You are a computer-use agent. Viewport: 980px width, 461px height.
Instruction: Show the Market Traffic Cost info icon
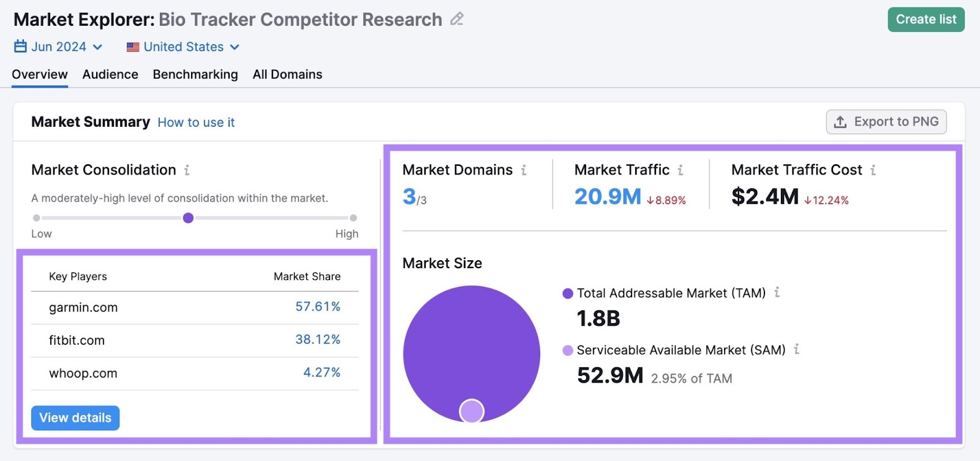point(873,170)
